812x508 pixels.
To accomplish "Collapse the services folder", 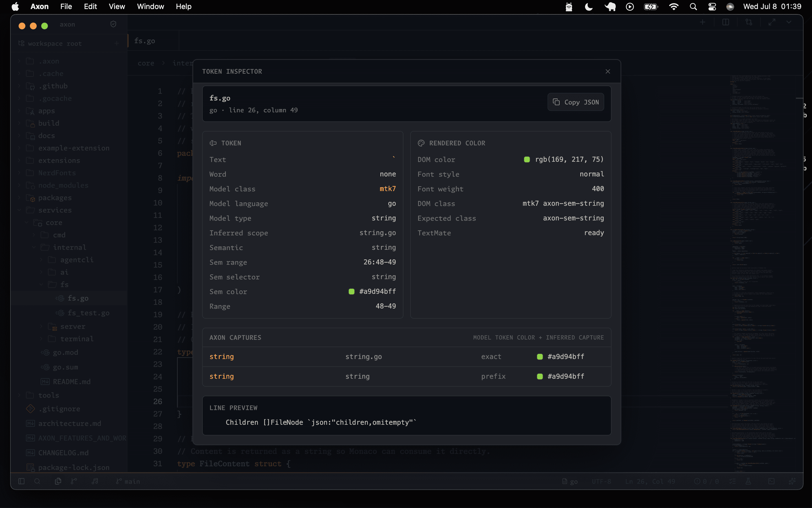I will [19, 210].
